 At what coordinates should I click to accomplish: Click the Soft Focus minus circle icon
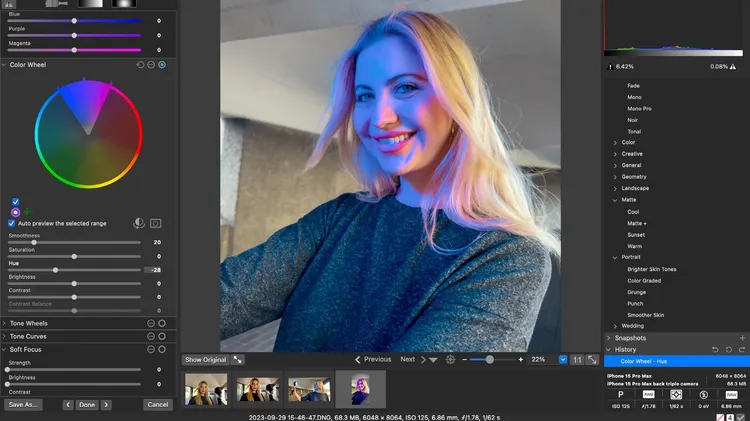pos(151,350)
